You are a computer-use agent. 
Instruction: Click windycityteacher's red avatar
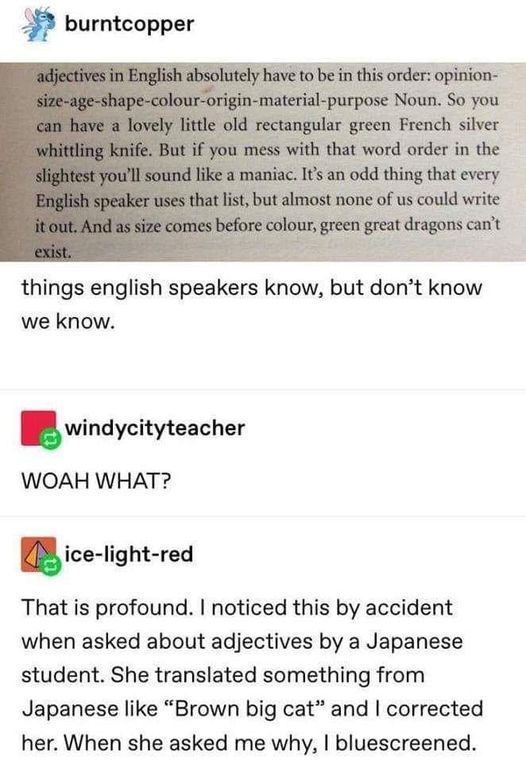point(38,428)
